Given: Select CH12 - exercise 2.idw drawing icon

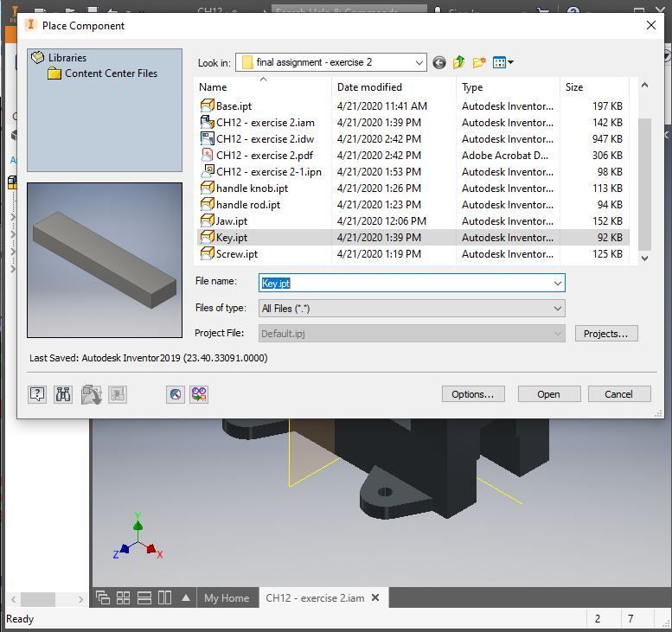Looking at the screenshot, I should point(207,138).
